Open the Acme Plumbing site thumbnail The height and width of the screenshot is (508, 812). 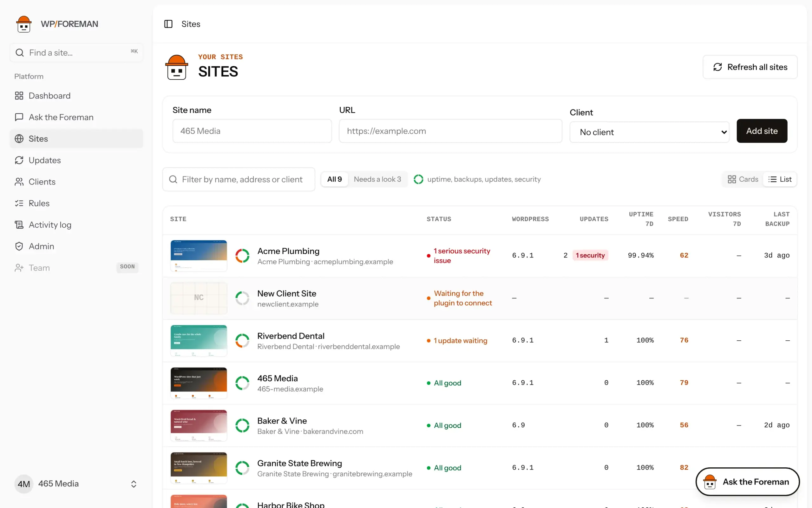pyautogui.click(x=199, y=256)
